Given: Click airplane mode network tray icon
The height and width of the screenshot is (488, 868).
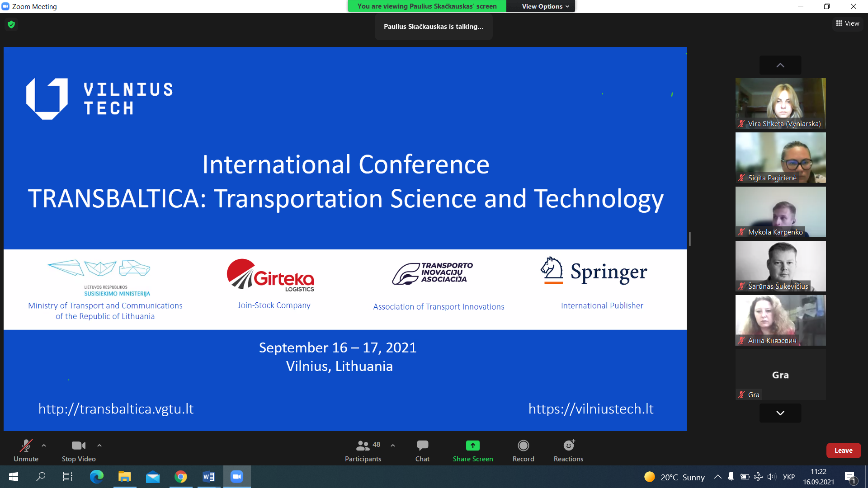Looking at the screenshot, I should click(x=759, y=477).
